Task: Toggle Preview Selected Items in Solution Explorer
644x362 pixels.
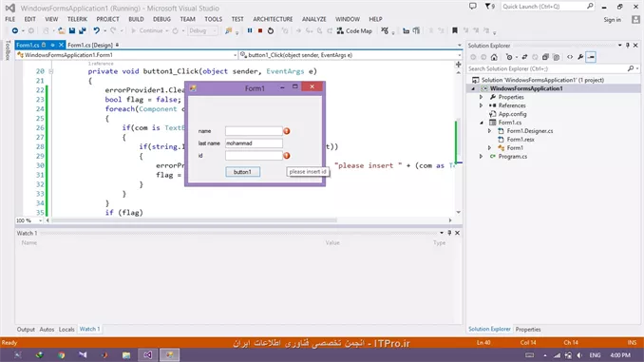Action: [x=591, y=57]
